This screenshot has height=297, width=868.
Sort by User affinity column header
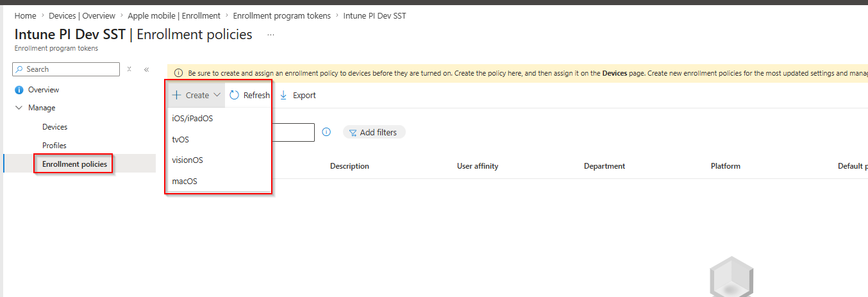478,166
